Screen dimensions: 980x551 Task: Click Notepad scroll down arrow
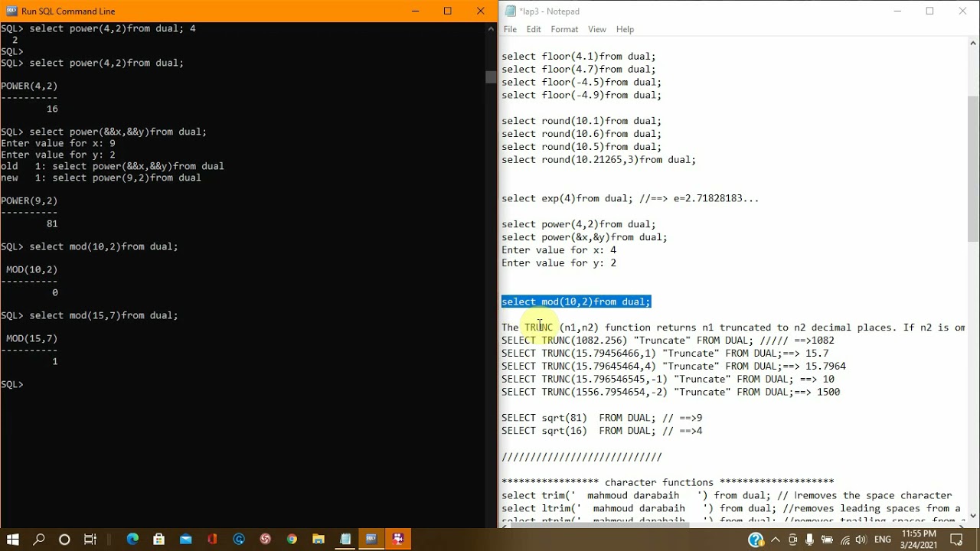tap(973, 515)
